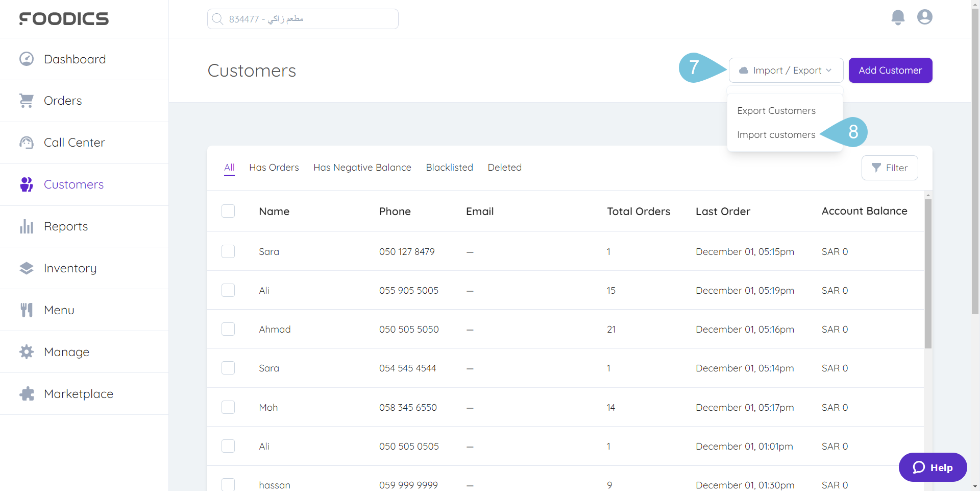Select Import customers from the menu
Viewport: 980px width, 491px height.
[775, 134]
